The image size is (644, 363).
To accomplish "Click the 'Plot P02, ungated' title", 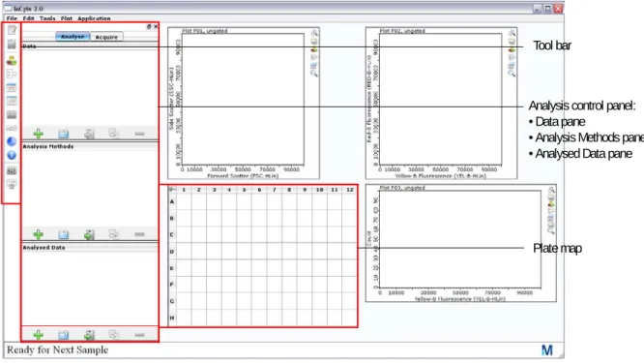I will coord(402,31).
